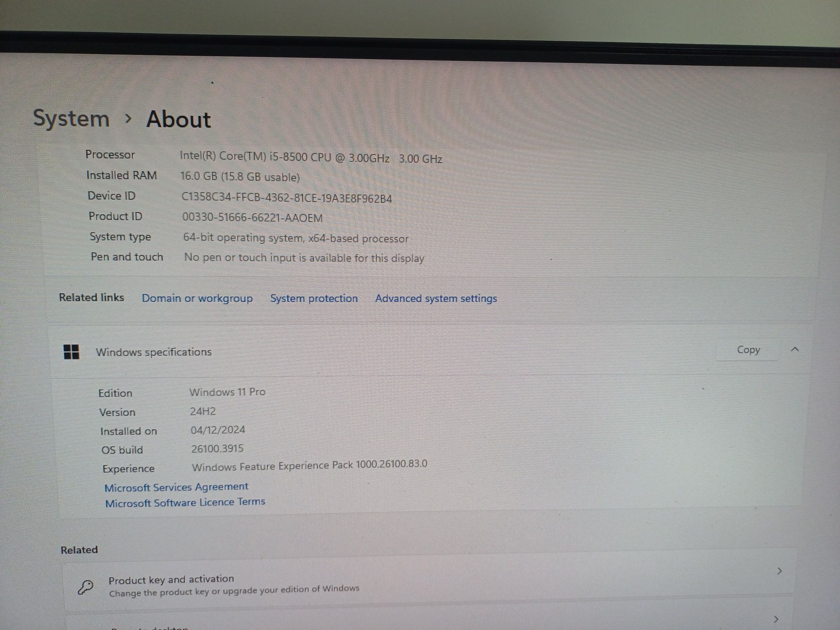Select the Version value 24H2
840x630 pixels.
tap(202, 411)
